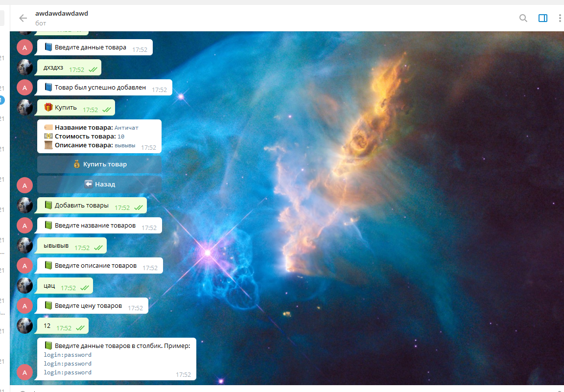The width and height of the screenshot is (564, 392).
Task: Click bot avatar next to login:password example
Action: [x=25, y=372]
